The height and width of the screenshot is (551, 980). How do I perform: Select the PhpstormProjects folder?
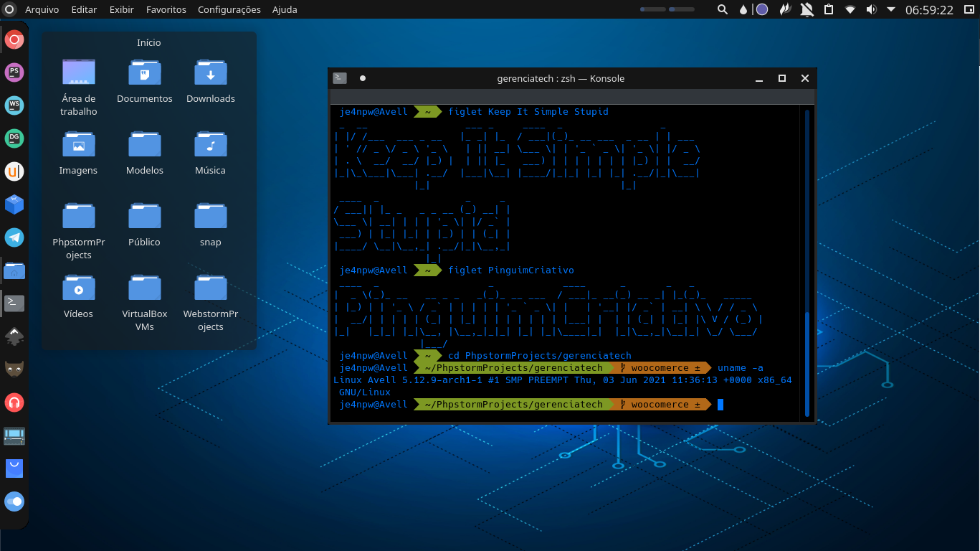pos(79,230)
